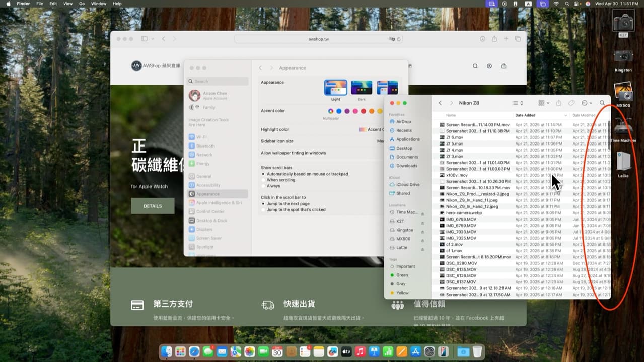Open Finder group-by grid dropdown

(x=544, y=103)
